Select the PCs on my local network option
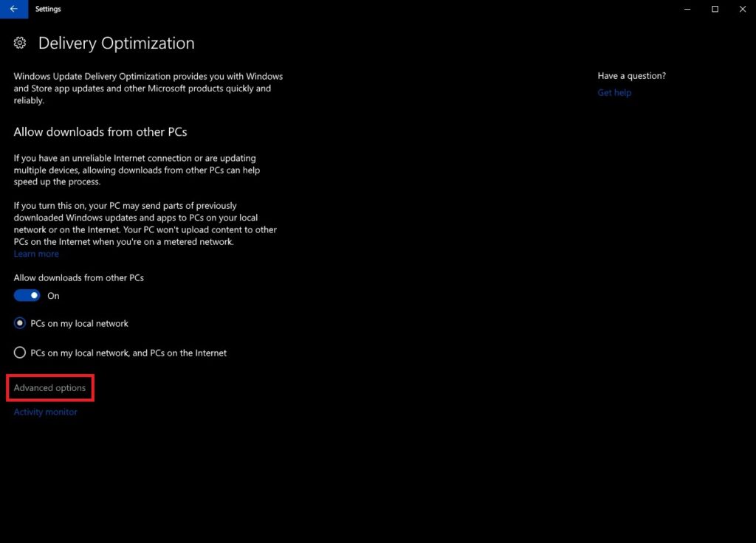 tap(20, 323)
